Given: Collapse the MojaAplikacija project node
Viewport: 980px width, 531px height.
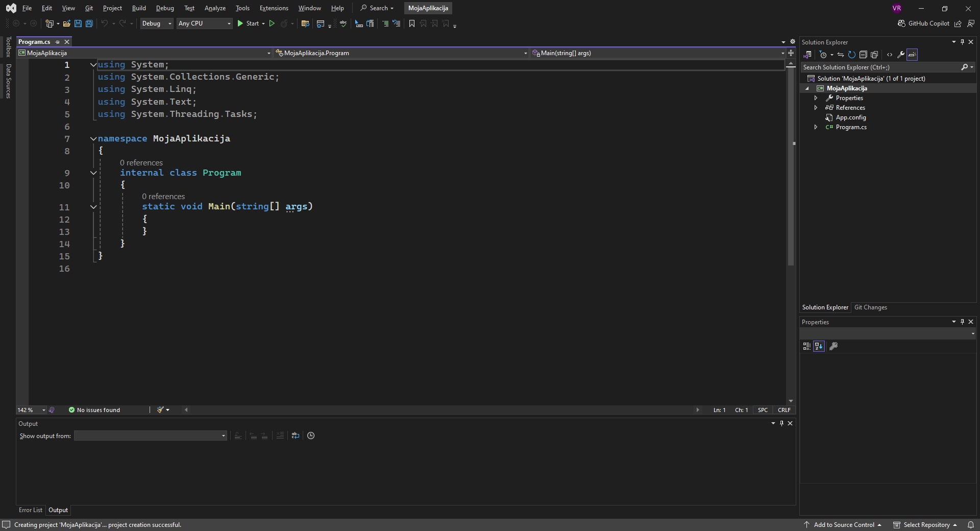Looking at the screenshot, I should coord(807,88).
